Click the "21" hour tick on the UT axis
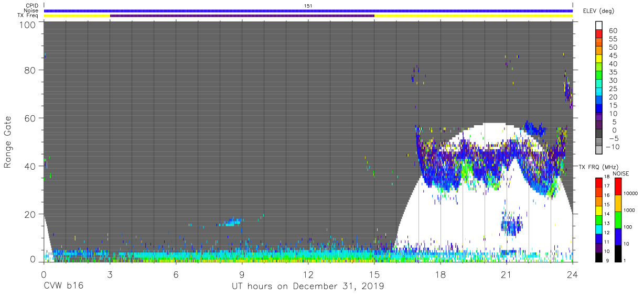This screenshot has height=297, width=644. click(507, 274)
